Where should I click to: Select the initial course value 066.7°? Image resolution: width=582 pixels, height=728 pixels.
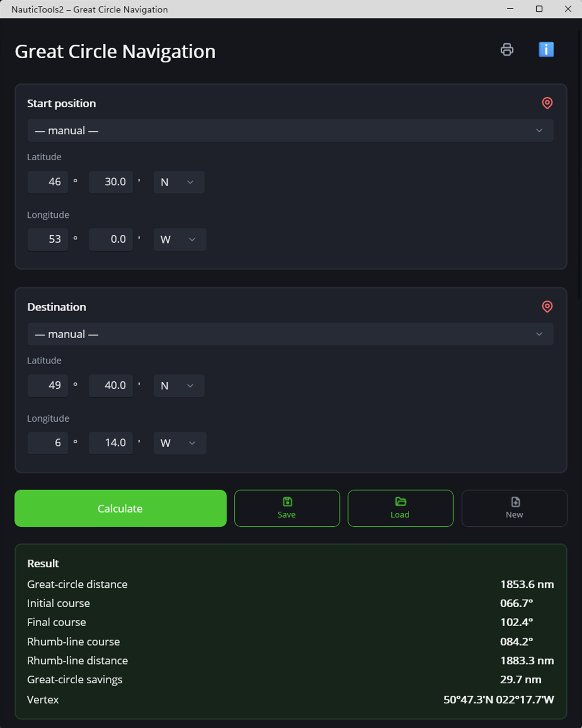516,603
